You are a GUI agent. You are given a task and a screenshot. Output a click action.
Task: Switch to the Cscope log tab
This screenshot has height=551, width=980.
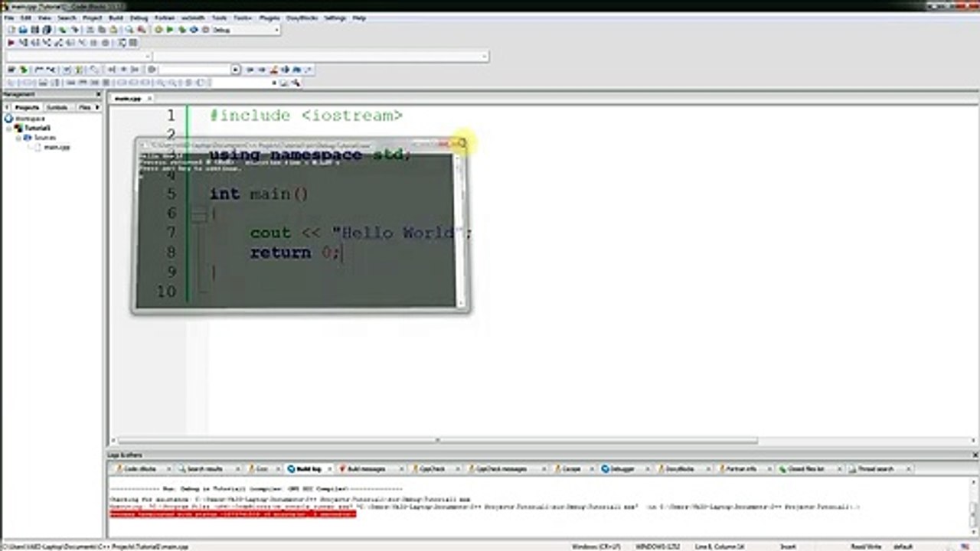pos(571,468)
